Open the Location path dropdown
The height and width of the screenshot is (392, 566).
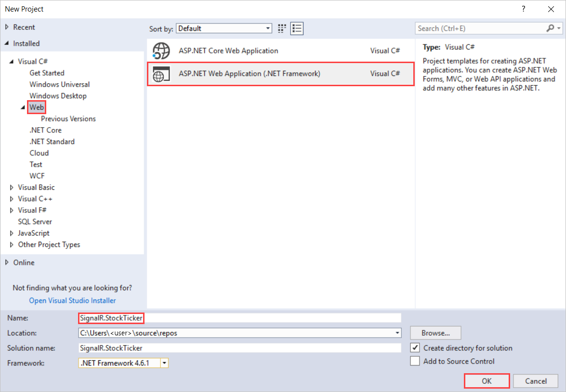click(396, 333)
